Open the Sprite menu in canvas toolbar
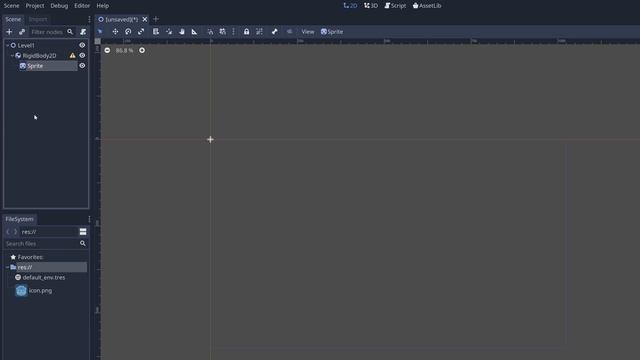Viewport: 640px width, 360px height. pos(332,31)
